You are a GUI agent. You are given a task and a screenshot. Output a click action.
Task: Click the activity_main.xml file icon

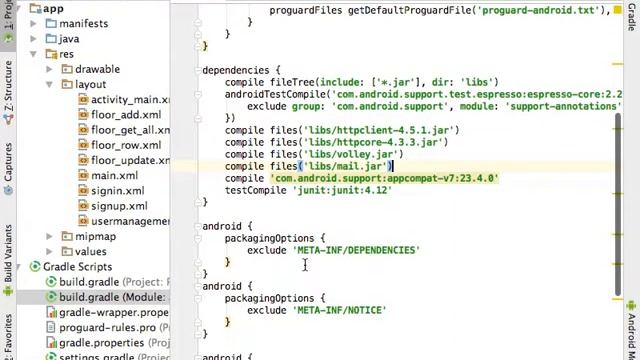coord(83,100)
